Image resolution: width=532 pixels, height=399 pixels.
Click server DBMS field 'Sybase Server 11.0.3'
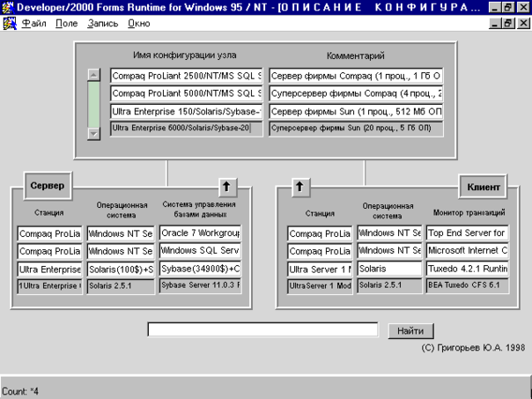pos(200,285)
